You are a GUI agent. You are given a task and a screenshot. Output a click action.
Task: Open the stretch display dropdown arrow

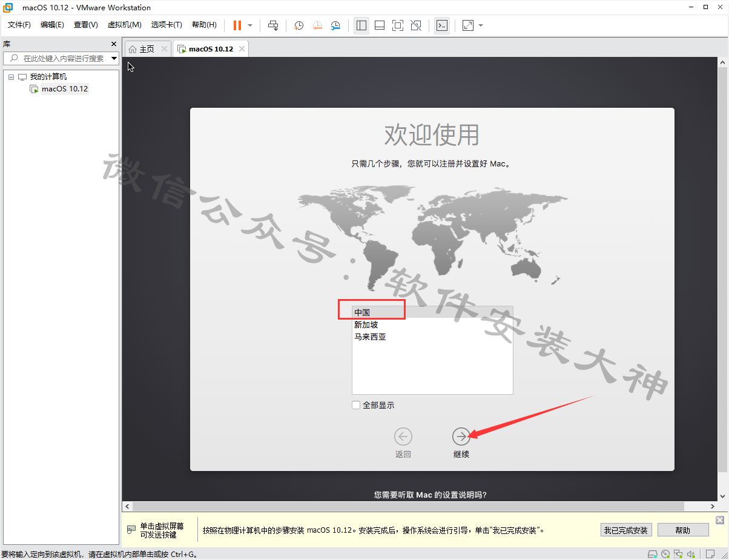[481, 25]
